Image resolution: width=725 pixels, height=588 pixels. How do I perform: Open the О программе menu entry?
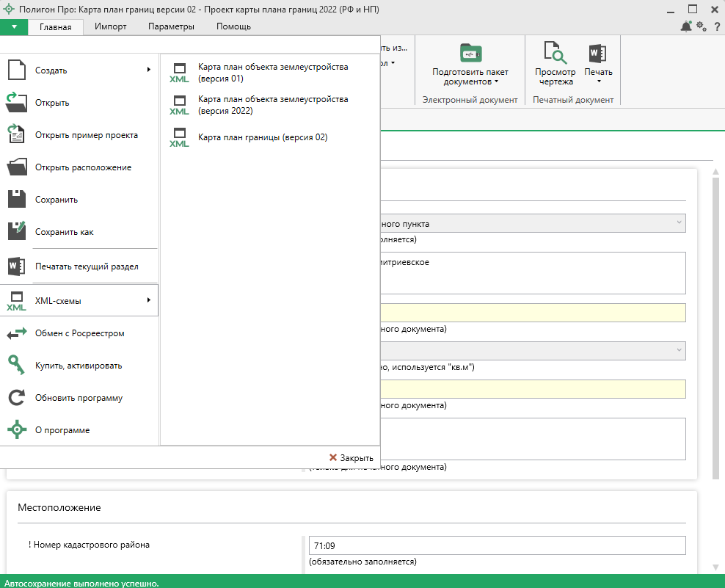click(x=62, y=430)
